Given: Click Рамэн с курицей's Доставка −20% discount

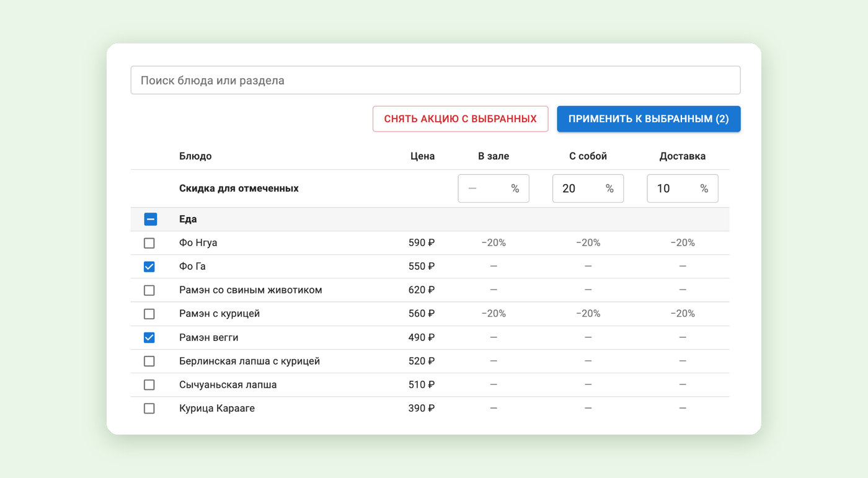Looking at the screenshot, I should click(x=683, y=314).
